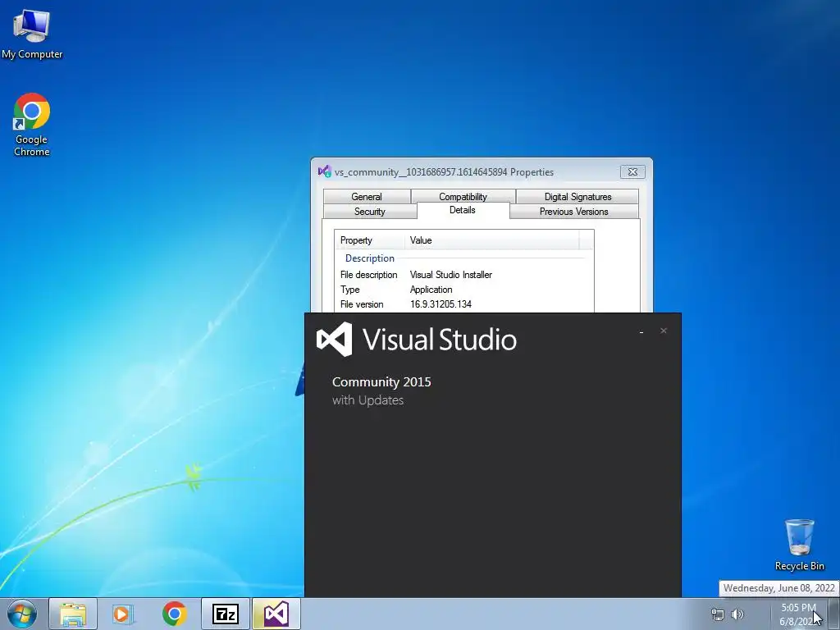Click the Description group heading
This screenshot has width=840, height=630.
[370, 258]
